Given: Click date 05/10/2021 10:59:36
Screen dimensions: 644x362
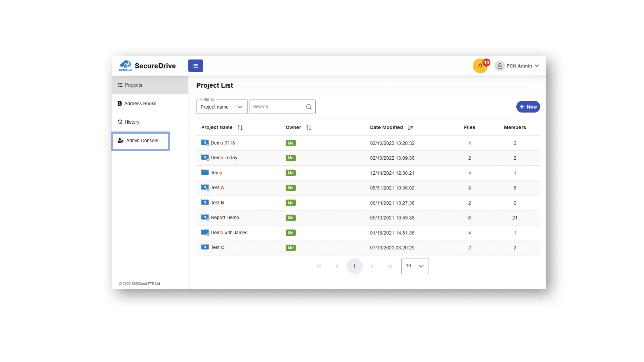Looking at the screenshot, I should click(x=392, y=218).
